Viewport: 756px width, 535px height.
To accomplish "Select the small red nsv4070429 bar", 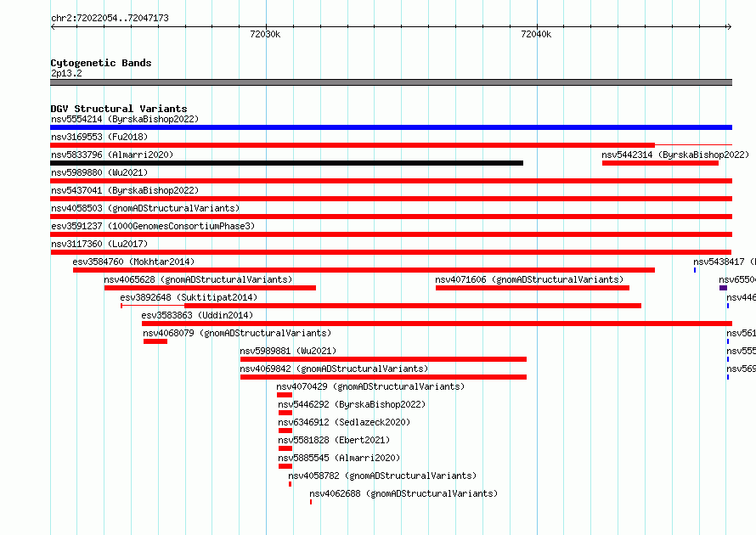I will [x=285, y=395].
